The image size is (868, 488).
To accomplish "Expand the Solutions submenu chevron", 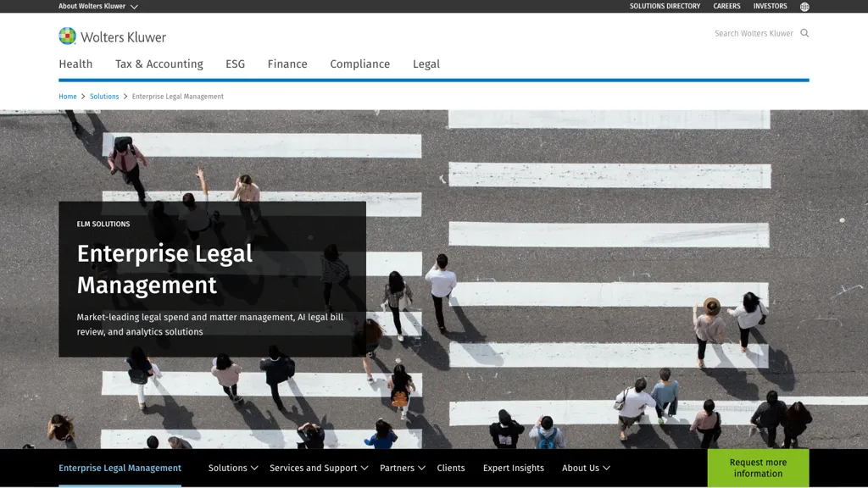I will point(254,468).
